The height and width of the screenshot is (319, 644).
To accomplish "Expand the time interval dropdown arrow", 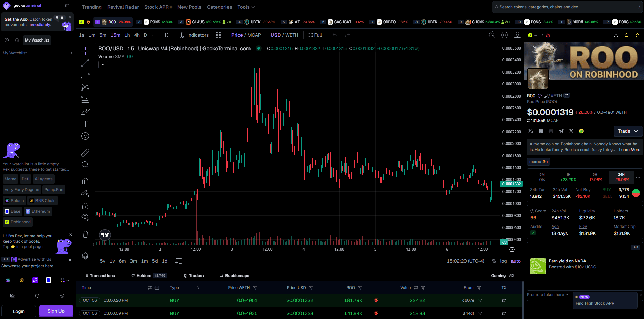I will (153, 35).
